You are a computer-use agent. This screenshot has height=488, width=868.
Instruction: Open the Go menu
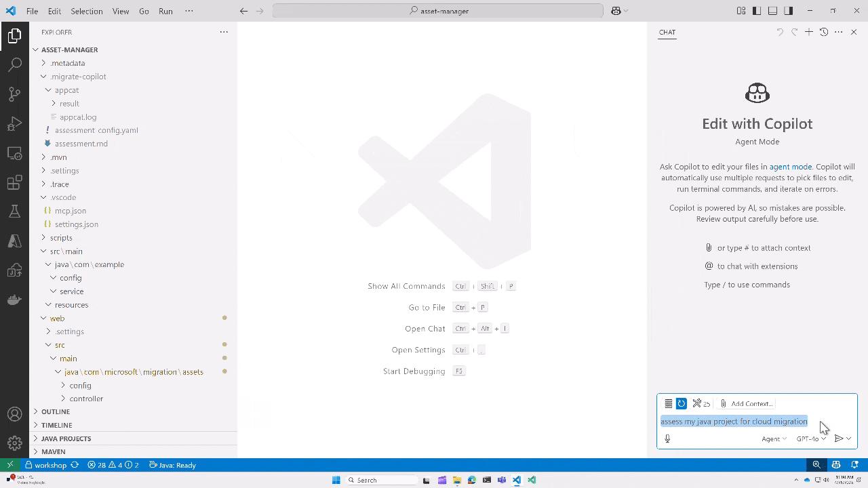[x=144, y=11]
